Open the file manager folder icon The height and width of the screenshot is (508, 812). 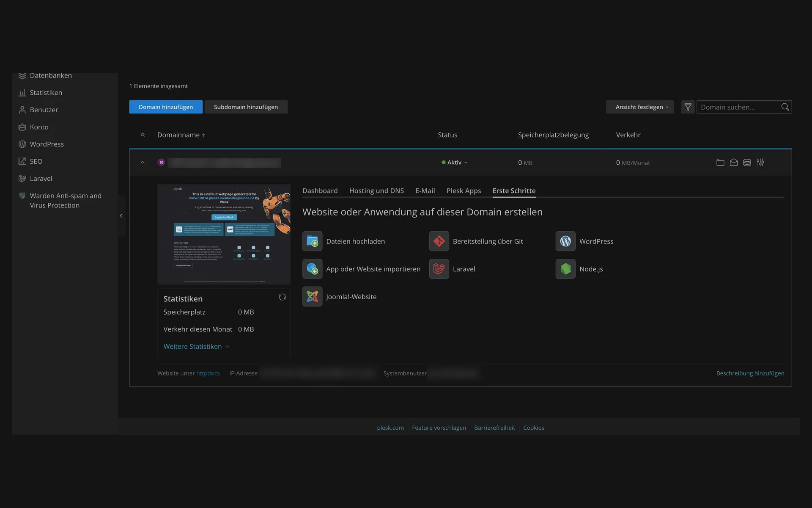[720, 163]
